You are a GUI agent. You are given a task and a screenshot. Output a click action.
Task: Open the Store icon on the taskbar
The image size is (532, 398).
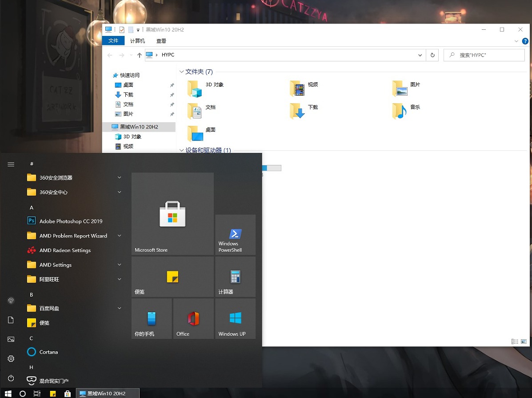68,393
